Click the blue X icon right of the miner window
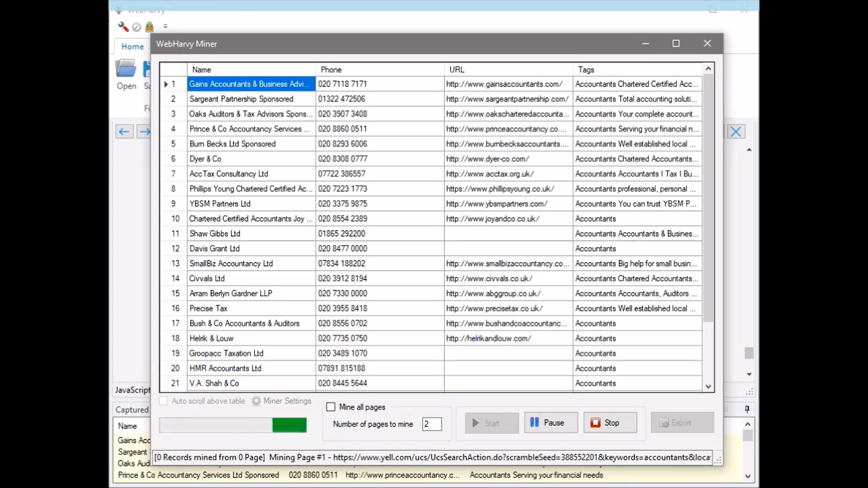This screenshot has width=868, height=488. coord(736,132)
